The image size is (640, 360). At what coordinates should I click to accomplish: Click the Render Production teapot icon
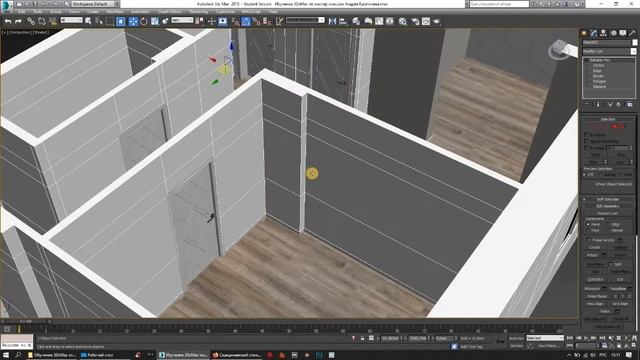(x=436, y=21)
